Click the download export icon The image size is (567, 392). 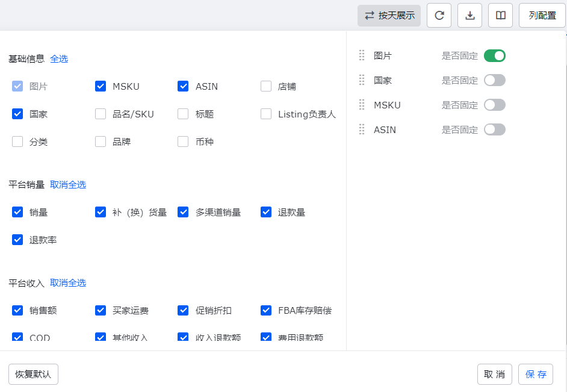coord(469,16)
